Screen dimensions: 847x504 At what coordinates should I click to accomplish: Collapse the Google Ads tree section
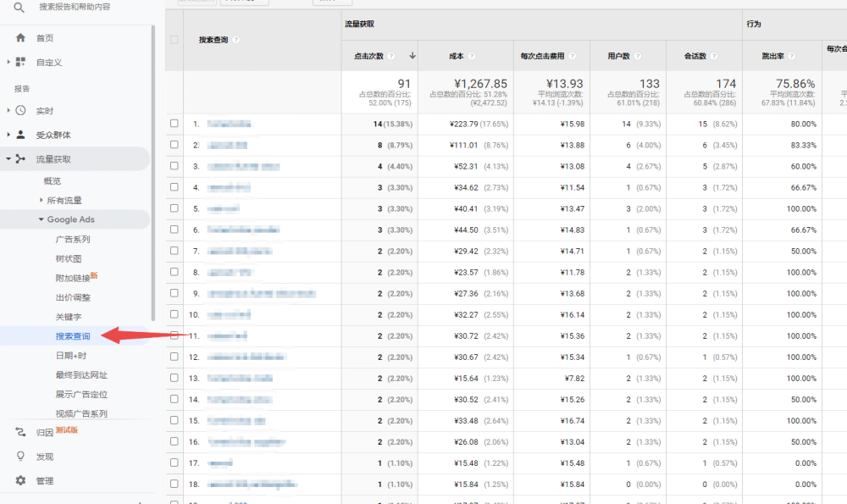tap(40, 219)
